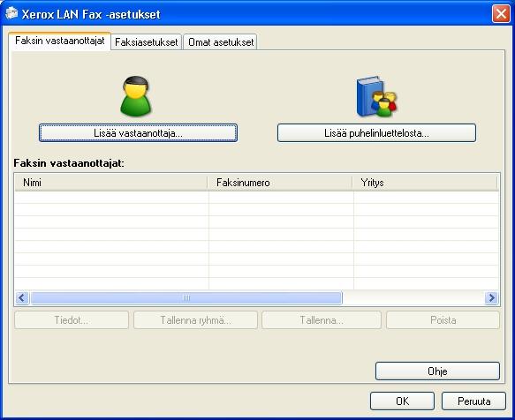The width and height of the screenshot is (515, 420).
Task: Click the scrollbar left arrow
Action: 22,298
